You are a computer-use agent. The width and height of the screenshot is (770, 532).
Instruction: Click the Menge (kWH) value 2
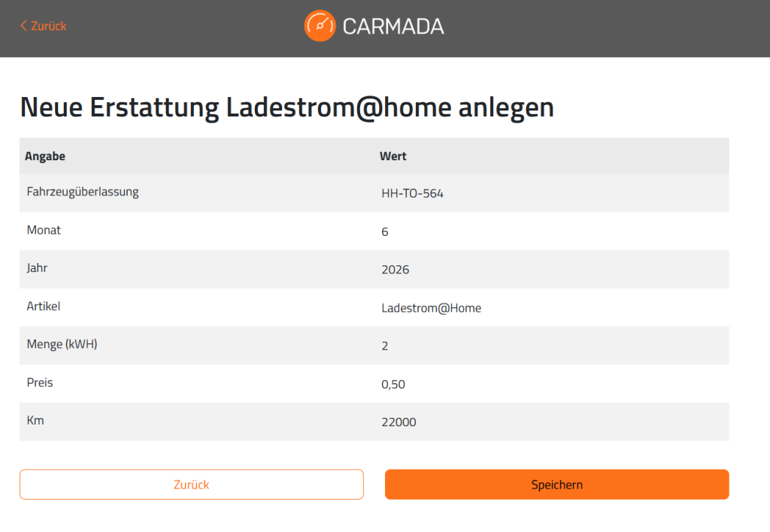(385, 346)
